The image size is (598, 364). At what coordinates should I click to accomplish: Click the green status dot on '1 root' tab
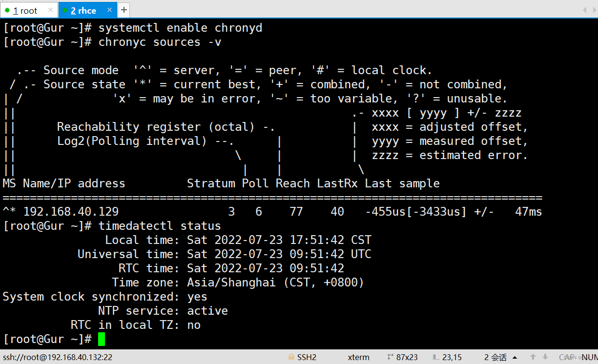[7, 10]
